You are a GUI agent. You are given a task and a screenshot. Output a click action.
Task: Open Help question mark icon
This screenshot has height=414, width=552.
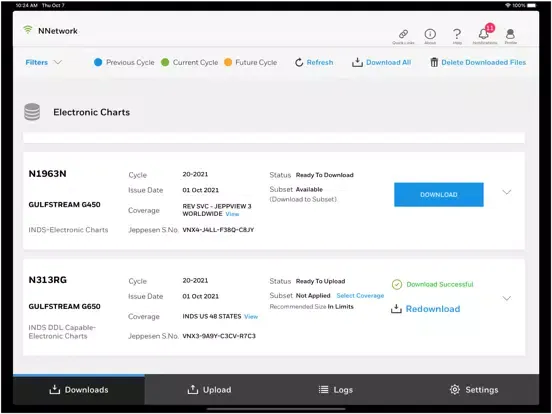pos(457,34)
